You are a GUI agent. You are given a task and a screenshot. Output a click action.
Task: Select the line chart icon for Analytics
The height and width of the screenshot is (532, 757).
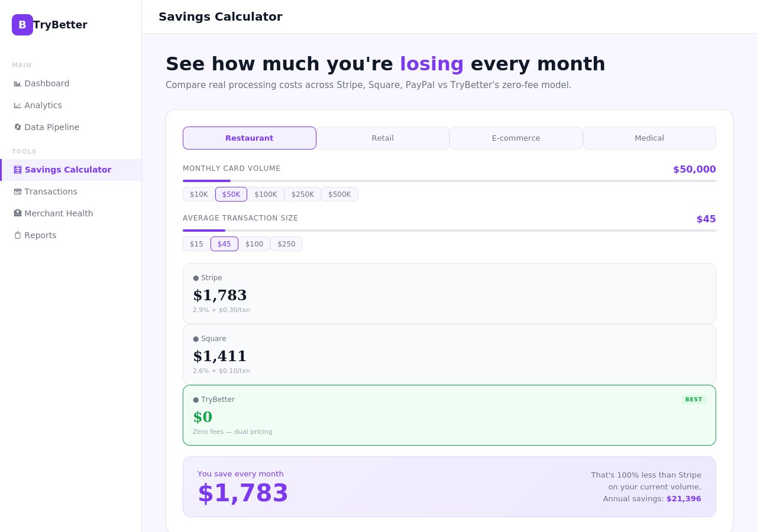(x=18, y=105)
